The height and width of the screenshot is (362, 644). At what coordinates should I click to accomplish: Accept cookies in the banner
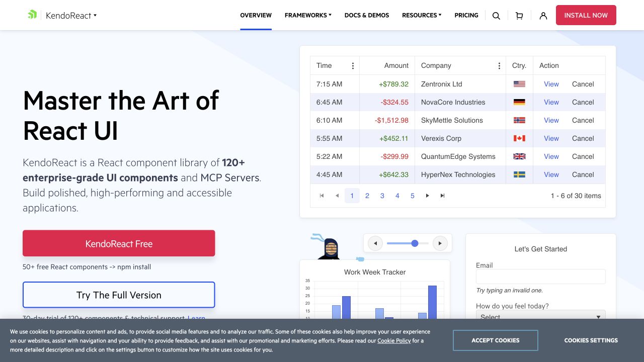(496, 340)
